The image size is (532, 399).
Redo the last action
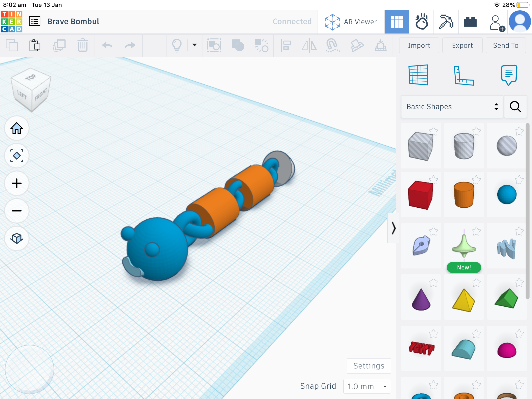click(130, 45)
